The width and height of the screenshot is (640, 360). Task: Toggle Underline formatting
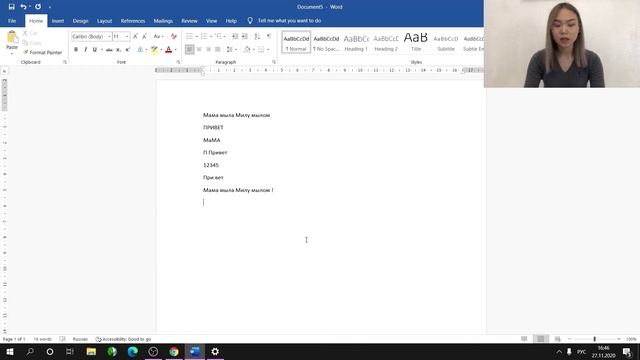tap(95, 50)
